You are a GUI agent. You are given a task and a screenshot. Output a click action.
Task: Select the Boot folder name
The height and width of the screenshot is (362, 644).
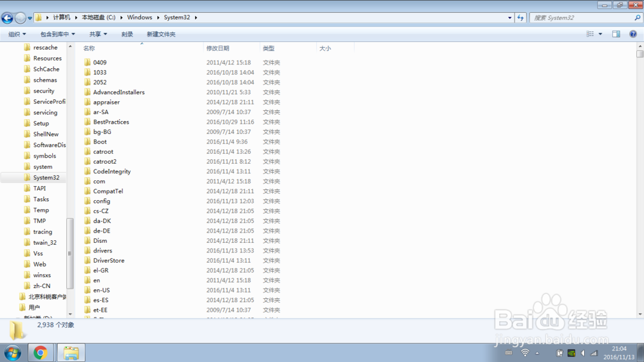tap(100, 142)
